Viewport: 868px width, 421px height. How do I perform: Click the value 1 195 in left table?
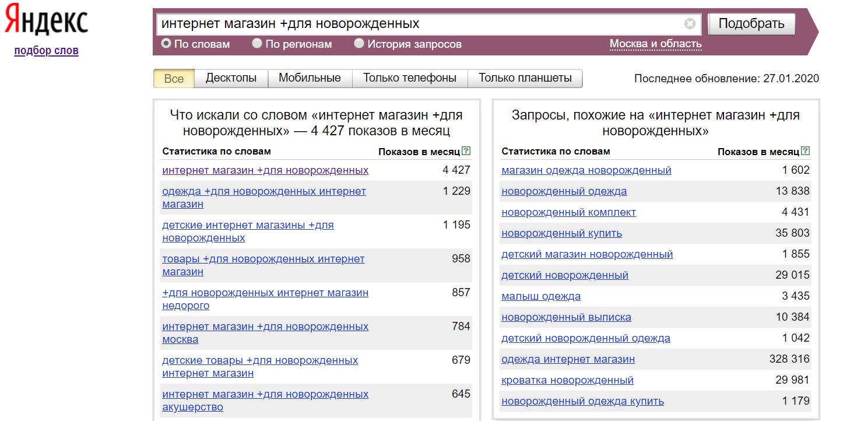456,225
